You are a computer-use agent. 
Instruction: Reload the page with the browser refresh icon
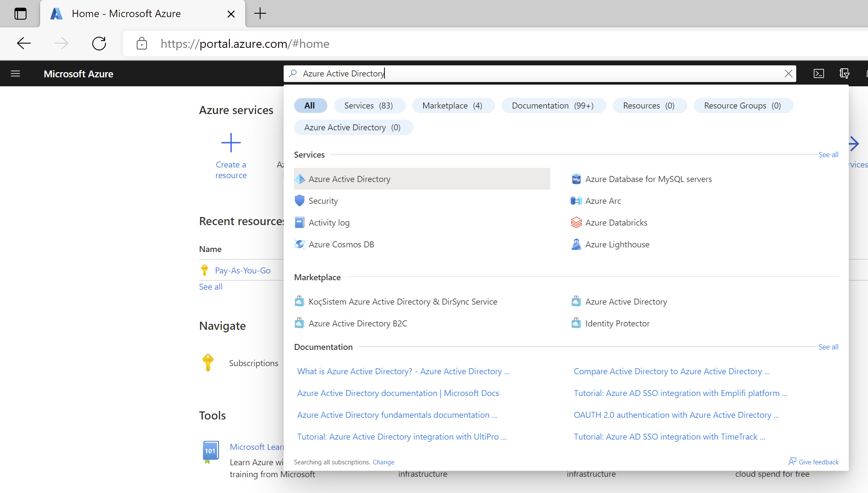(99, 44)
